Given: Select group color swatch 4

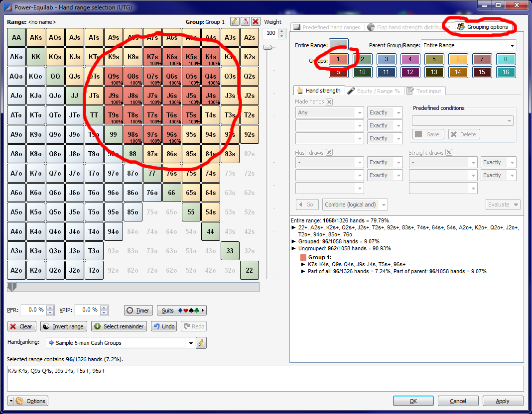Looking at the screenshot, I should point(410,59).
